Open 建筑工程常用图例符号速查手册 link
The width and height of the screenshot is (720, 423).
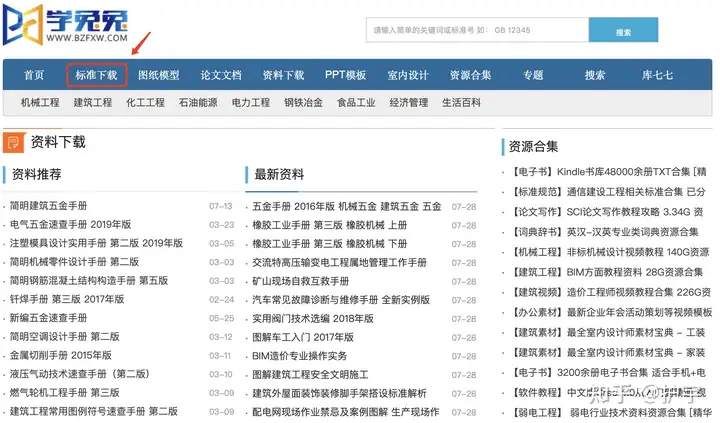click(94, 412)
